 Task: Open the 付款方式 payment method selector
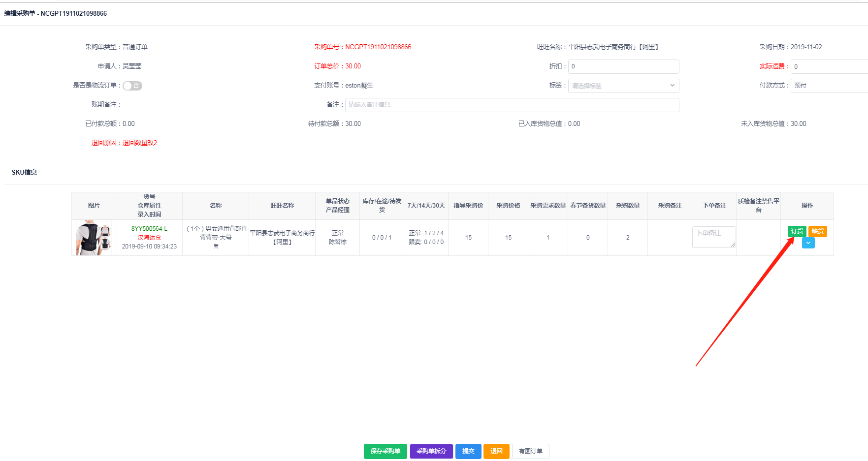tap(829, 86)
